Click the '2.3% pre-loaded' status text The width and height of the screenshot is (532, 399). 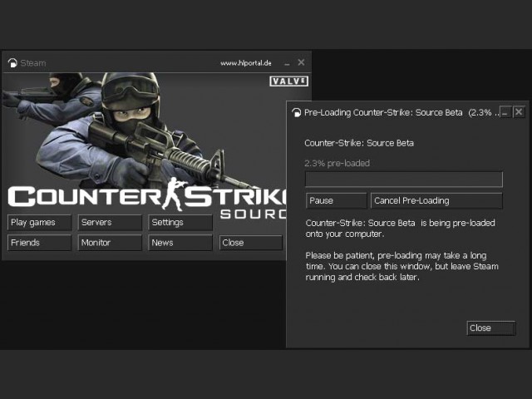point(337,163)
